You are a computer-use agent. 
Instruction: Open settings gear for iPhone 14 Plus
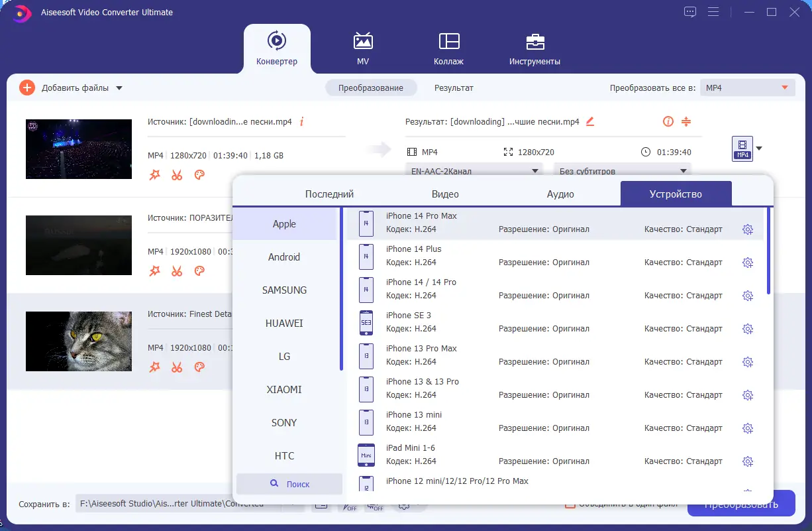click(x=748, y=263)
